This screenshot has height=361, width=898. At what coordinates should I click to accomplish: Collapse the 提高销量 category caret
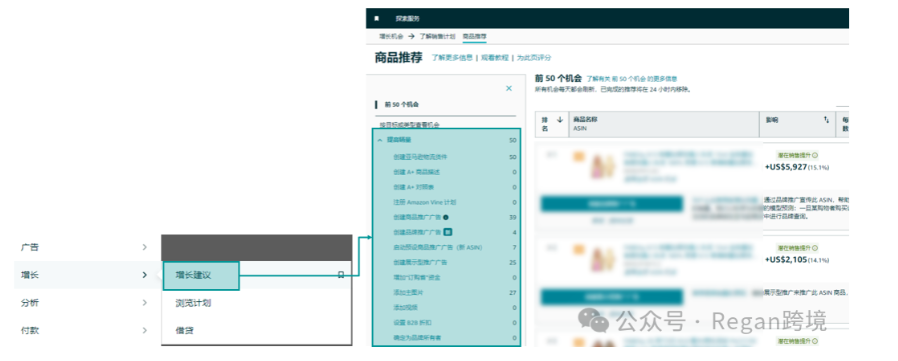click(380, 140)
